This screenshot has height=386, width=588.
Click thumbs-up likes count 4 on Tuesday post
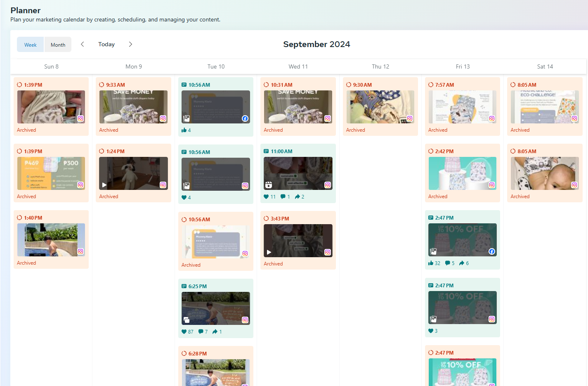click(186, 130)
